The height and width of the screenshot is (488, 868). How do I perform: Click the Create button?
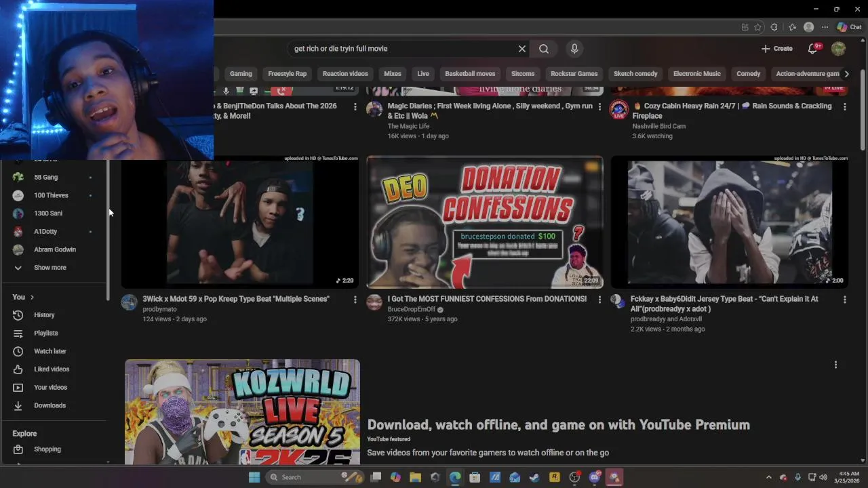pyautogui.click(x=777, y=49)
